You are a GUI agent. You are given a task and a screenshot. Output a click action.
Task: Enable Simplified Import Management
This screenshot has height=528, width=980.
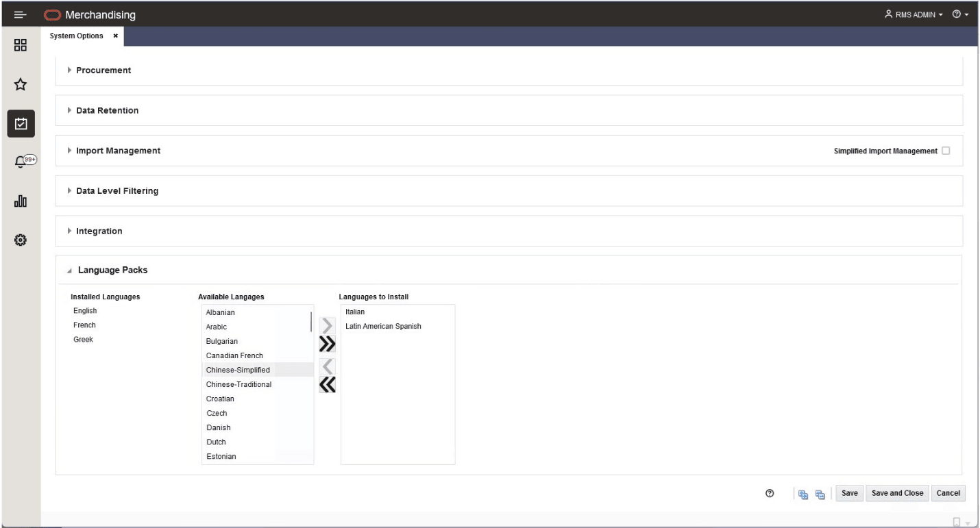[947, 151]
